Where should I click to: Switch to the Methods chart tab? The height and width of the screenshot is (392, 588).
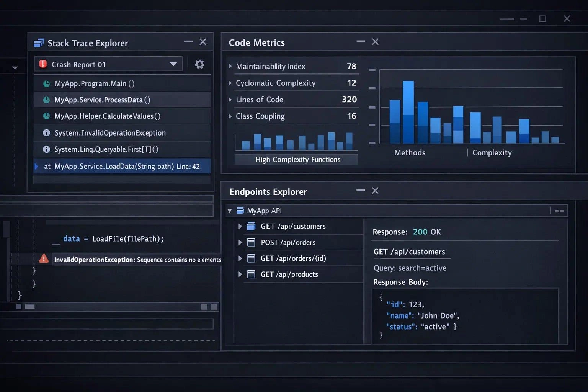tap(410, 152)
